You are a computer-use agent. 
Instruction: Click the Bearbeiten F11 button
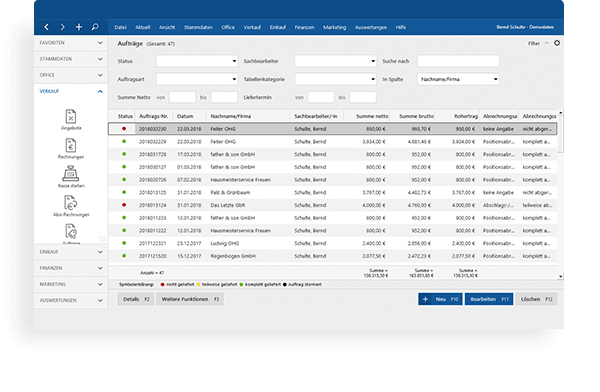[489, 299]
